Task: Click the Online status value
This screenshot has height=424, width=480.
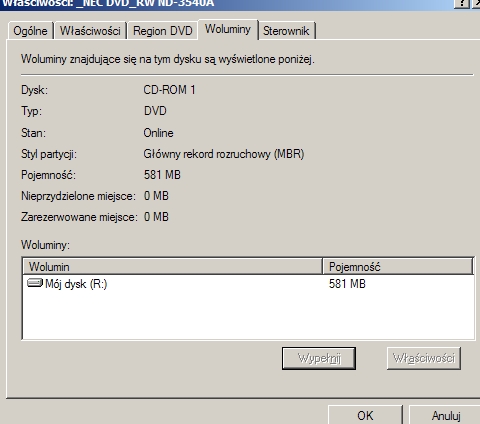Action: click(x=158, y=133)
